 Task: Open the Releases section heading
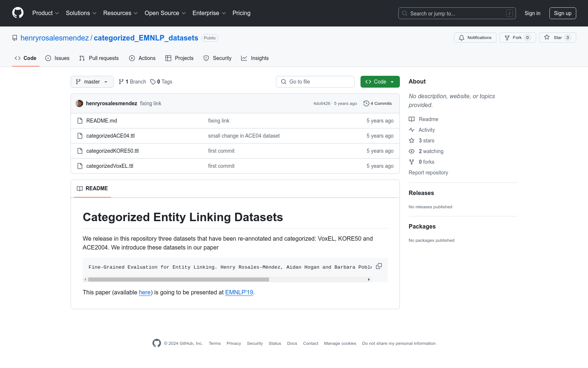(421, 193)
